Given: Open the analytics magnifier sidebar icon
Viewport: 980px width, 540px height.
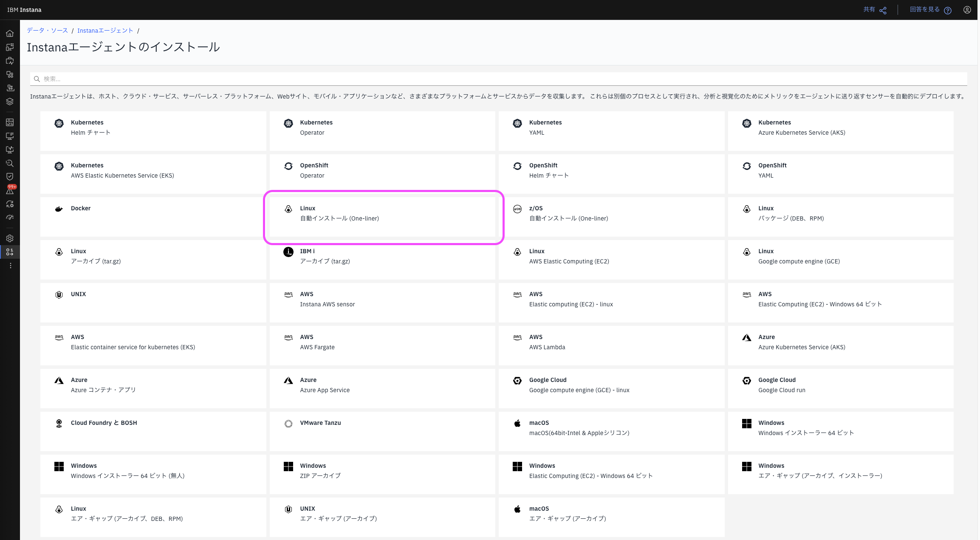Looking at the screenshot, I should pyautogui.click(x=10, y=163).
